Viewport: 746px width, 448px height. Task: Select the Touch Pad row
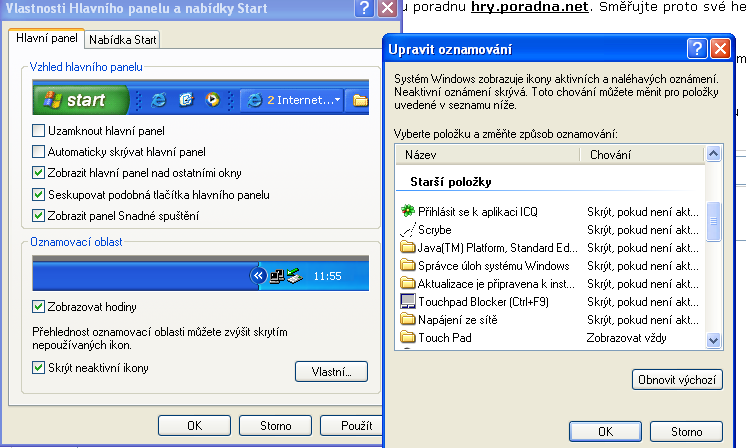coord(550,338)
